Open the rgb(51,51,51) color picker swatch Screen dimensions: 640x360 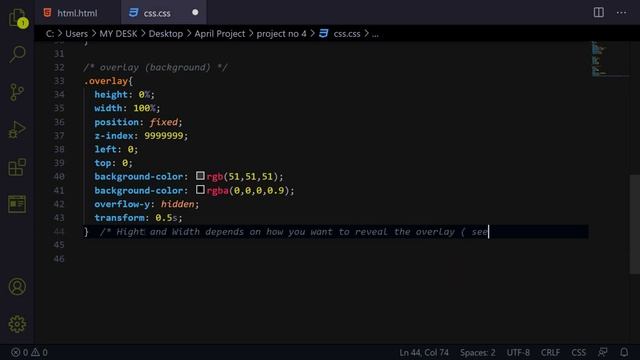(x=200, y=176)
